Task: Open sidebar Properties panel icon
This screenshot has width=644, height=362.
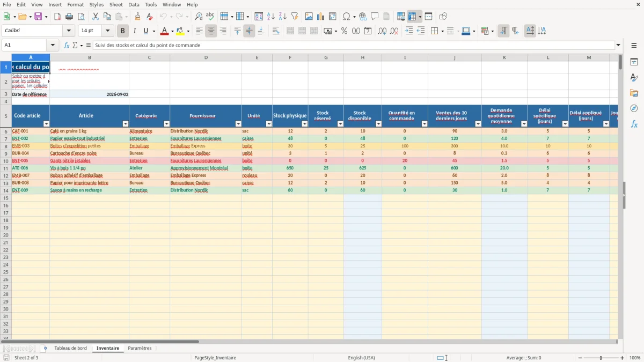Action: (x=634, y=62)
